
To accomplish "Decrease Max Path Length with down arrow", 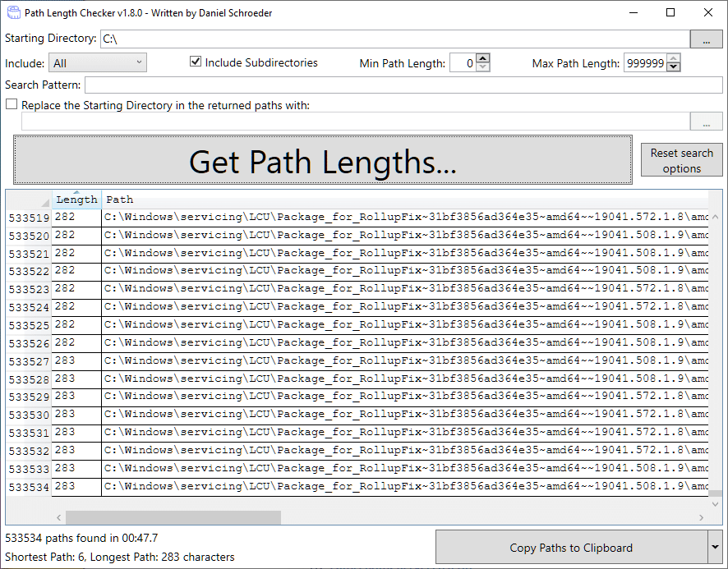I will [674, 67].
